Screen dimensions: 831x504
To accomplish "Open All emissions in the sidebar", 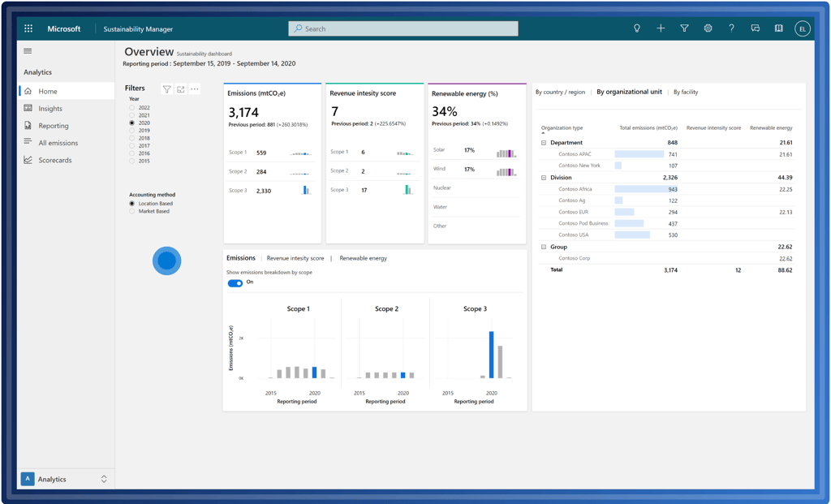I will click(58, 143).
